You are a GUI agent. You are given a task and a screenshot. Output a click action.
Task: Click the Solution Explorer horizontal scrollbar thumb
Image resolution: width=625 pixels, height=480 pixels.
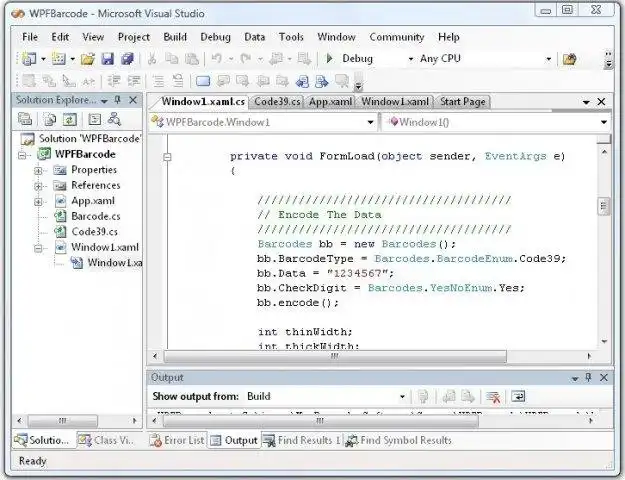coord(63,421)
